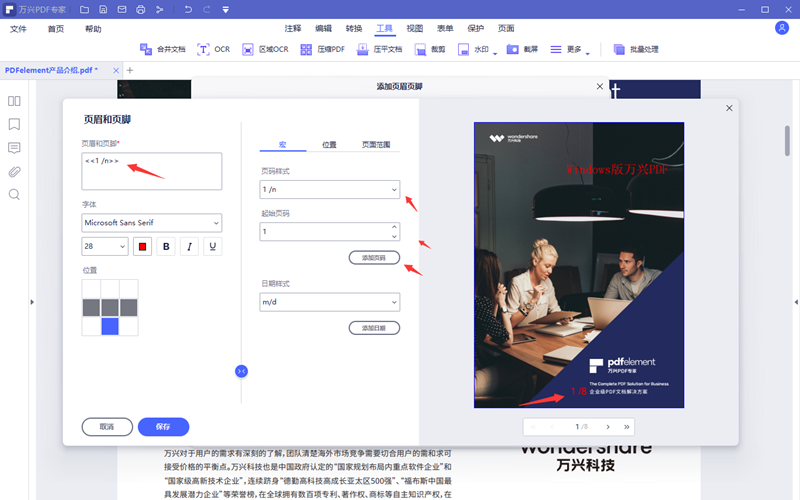
Task: Click the 页眉和页脚 text input box
Action: (x=151, y=171)
